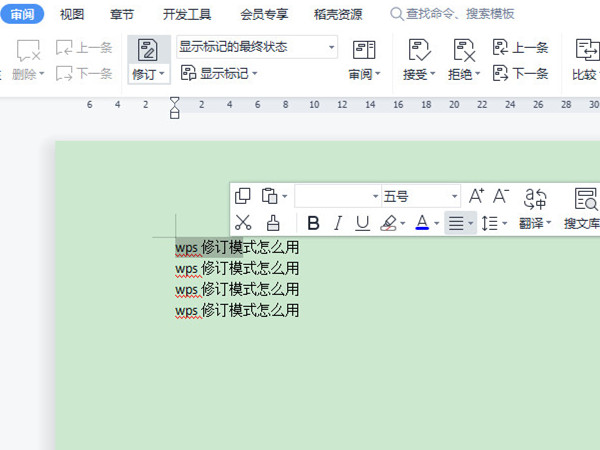Image resolution: width=600 pixels, height=450 pixels.
Task: Switch to the 视图 tab
Action: tap(72, 14)
